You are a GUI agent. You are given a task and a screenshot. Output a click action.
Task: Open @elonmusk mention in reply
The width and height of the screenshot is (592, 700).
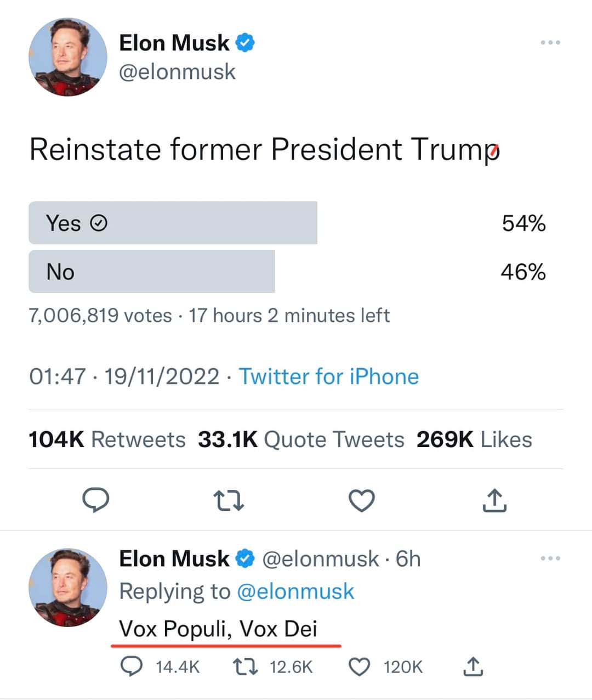(x=295, y=591)
